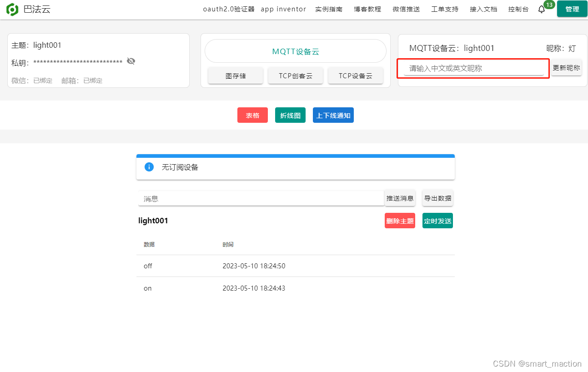
Task: Click timestamp 2023-05-10 18:24:43
Action: coord(254,288)
